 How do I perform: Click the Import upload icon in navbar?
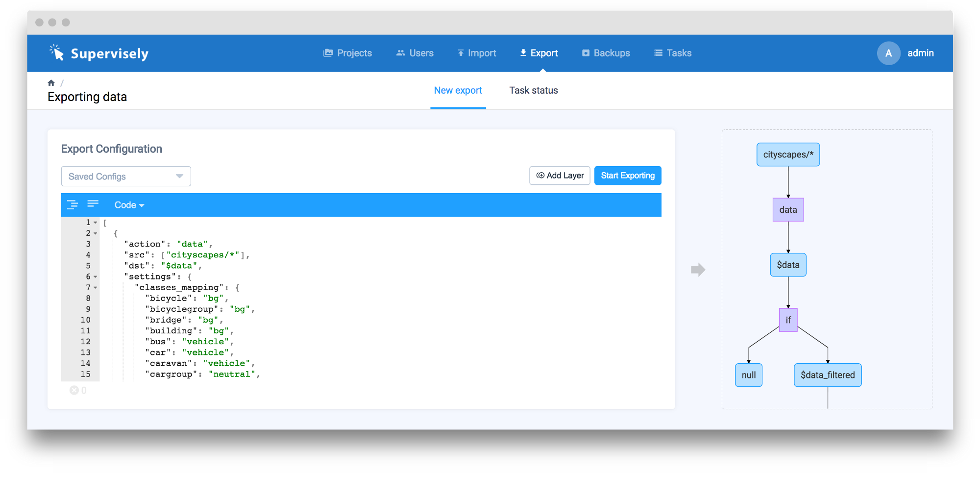pos(461,53)
